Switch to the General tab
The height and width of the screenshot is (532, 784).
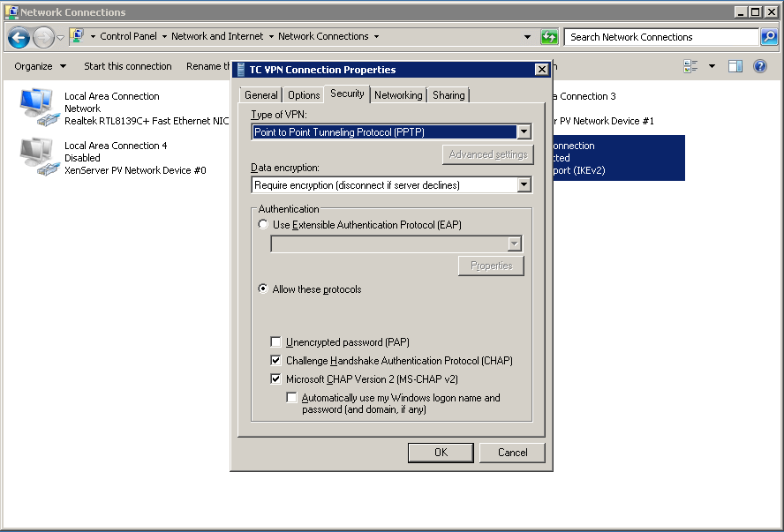coord(261,95)
